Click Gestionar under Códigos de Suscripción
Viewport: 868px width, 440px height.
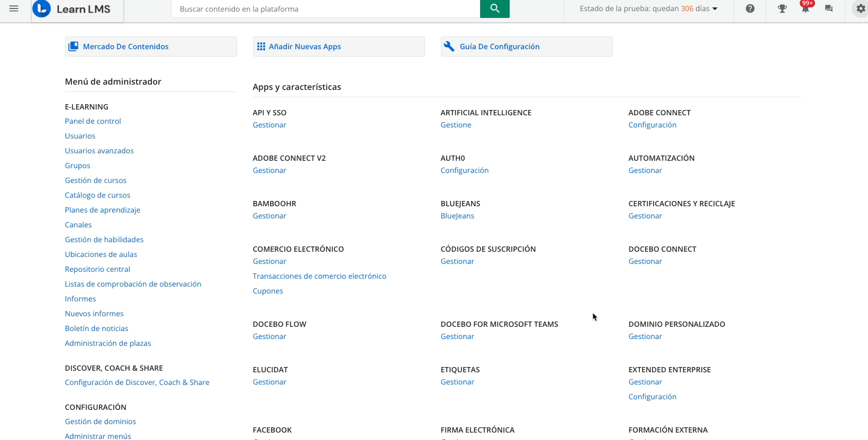[x=457, y=261]
